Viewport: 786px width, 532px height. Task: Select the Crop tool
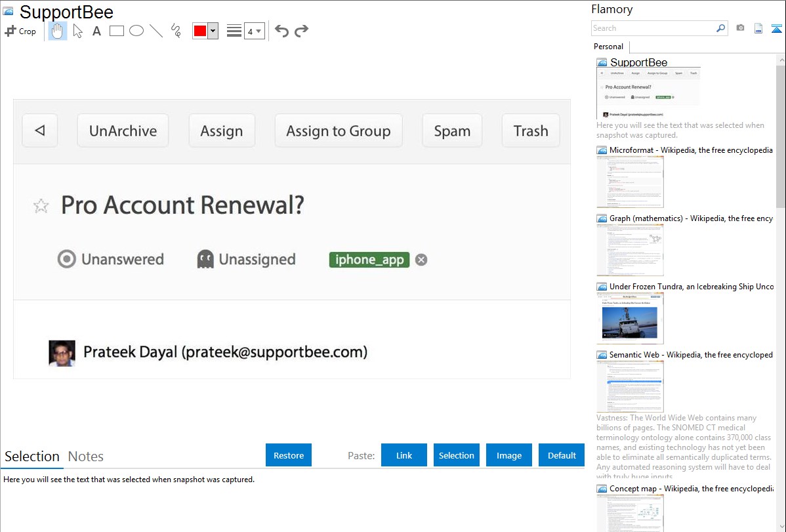point(20,31)
